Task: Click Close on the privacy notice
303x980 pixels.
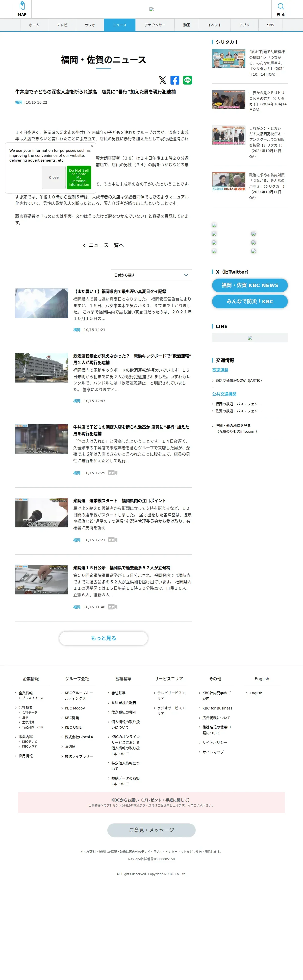Action: [54, 178]
